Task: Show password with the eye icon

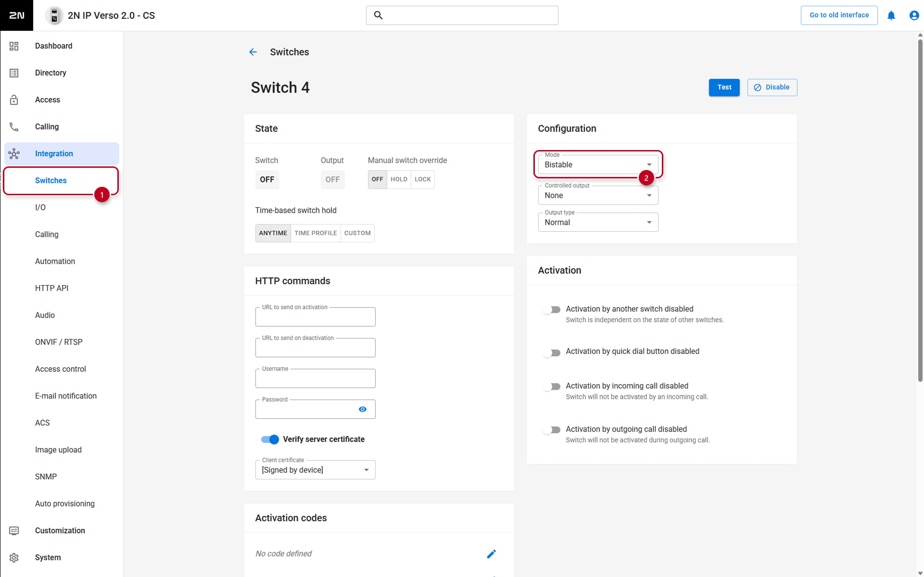Action: click(363, 409)
